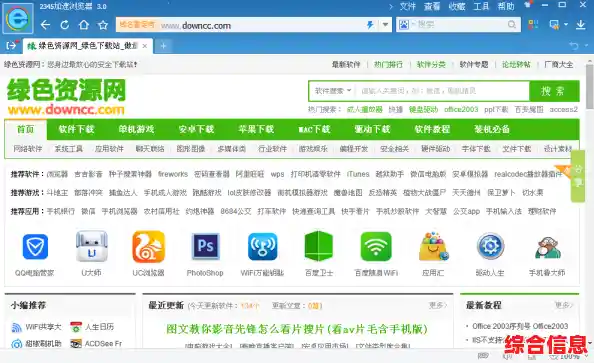Select the 首页 navigation tab

26,129
